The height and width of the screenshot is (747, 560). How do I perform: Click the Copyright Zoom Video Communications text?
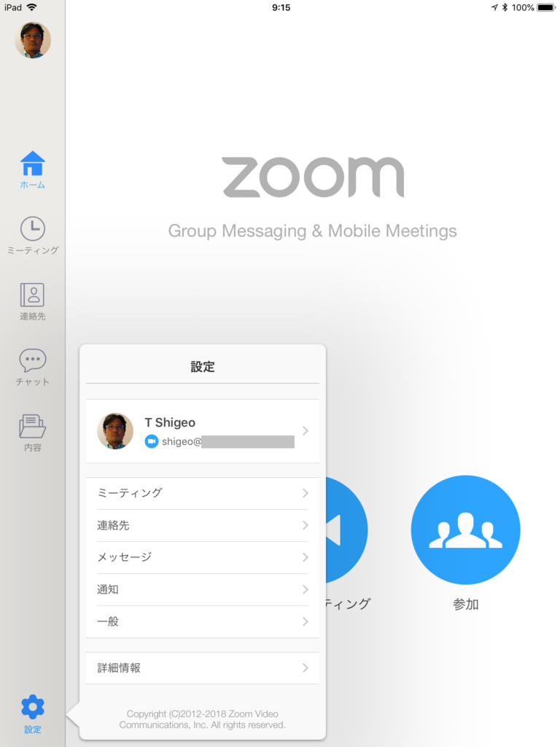(x=203, y=719)
